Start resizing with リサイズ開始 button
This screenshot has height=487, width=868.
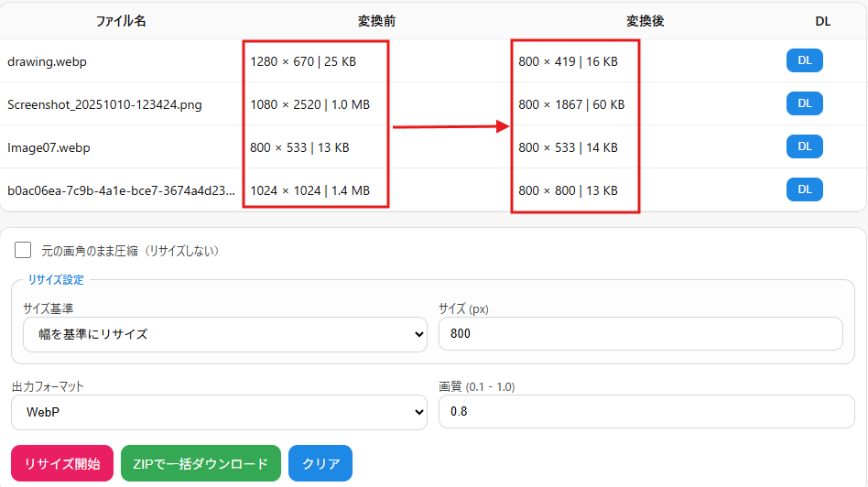62,463
